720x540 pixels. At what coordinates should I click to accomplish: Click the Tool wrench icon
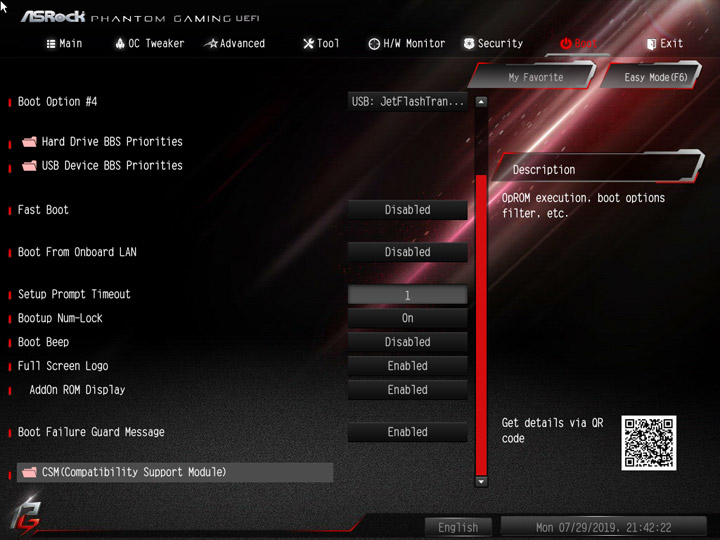tap(308, 44)
